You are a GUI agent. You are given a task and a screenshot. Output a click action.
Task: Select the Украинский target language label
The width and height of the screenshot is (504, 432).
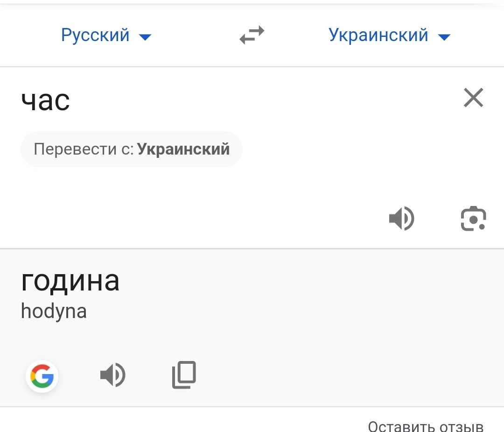pyautogui.click(x=378, y=35)
